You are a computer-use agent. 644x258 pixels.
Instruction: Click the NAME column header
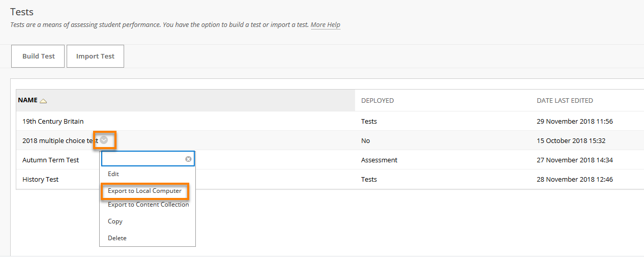coord(27,100)
